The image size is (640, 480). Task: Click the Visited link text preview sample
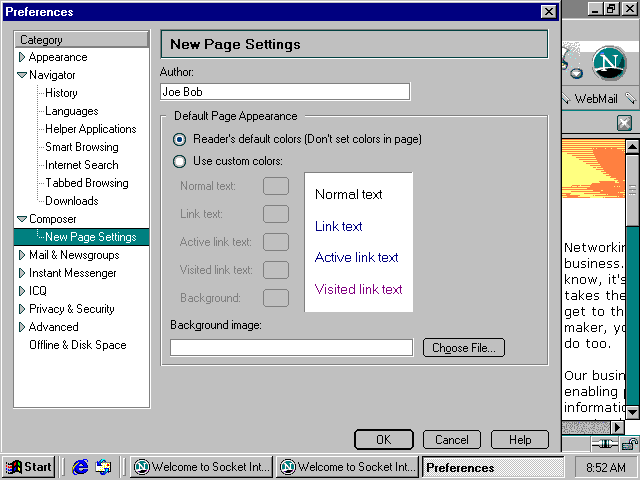(x=358, y=289)
